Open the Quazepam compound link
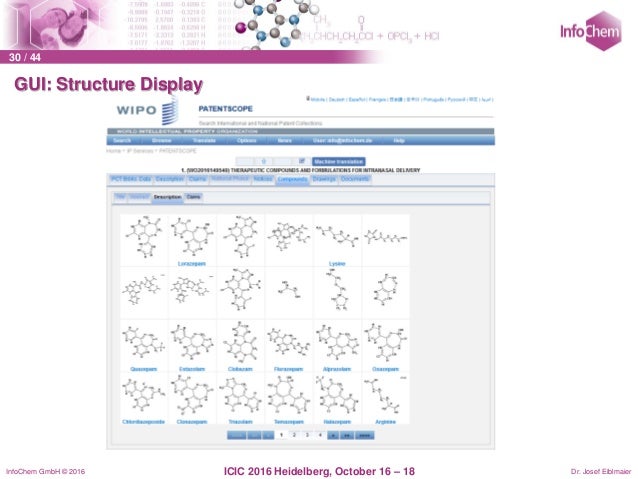 (x=144, y=369)
